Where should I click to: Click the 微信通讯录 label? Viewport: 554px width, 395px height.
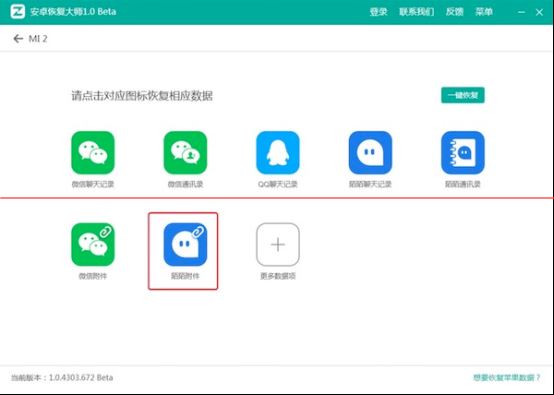tap(185, 184)
